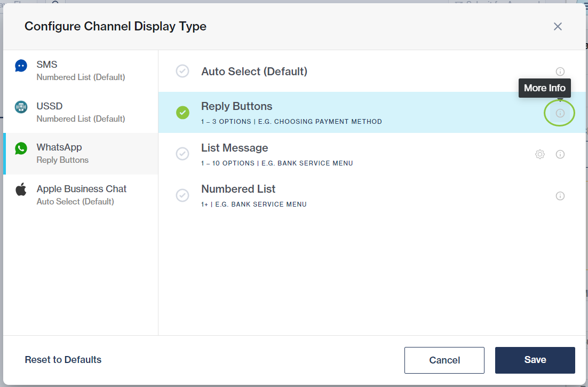Save the channel display configuration
This screenshot has height=387, width=588.
click(535, 360)
